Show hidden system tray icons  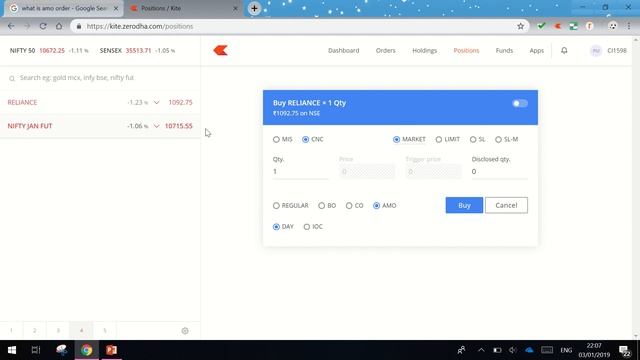click(481, 350)
